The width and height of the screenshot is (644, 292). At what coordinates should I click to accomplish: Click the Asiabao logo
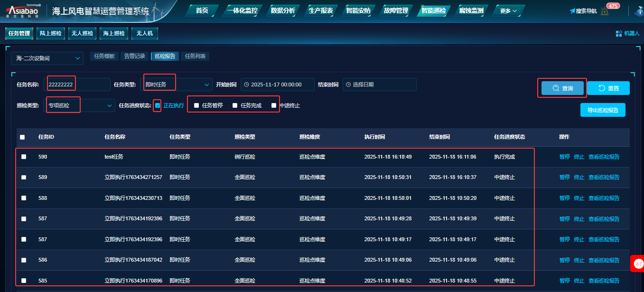[x=23, y=10]
